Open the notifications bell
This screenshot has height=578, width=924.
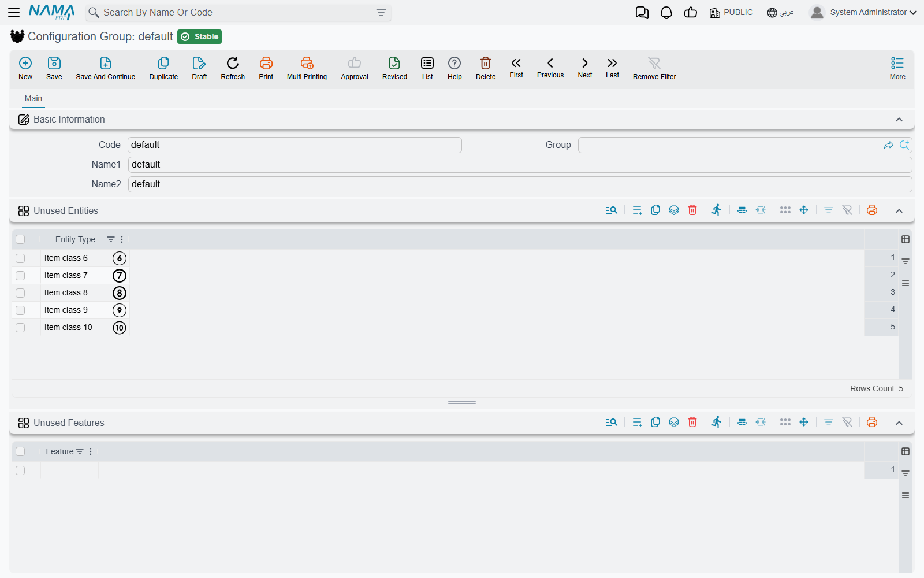(666, 13)
